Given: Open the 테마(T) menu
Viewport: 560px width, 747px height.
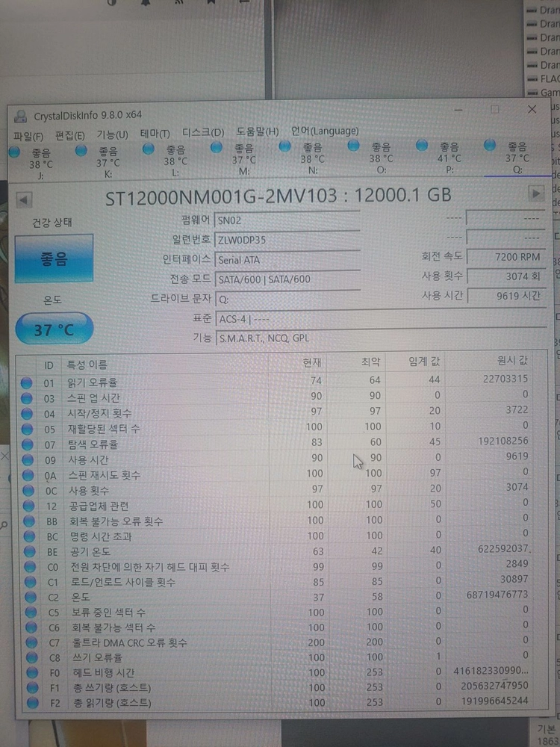Looking at the screenshot, I should point(155,134).
